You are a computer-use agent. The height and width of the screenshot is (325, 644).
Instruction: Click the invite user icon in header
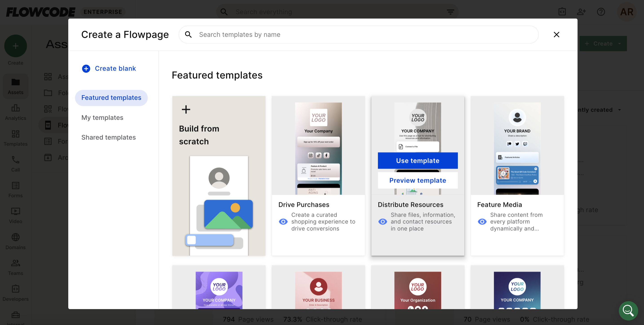pos(582,12)
